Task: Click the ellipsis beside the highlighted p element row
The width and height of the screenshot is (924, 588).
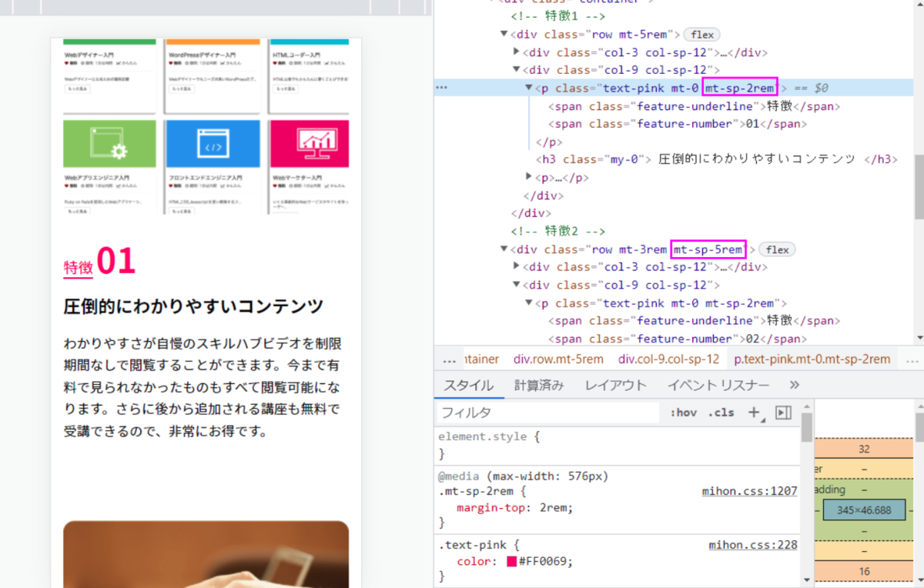Action: point(441,88)
